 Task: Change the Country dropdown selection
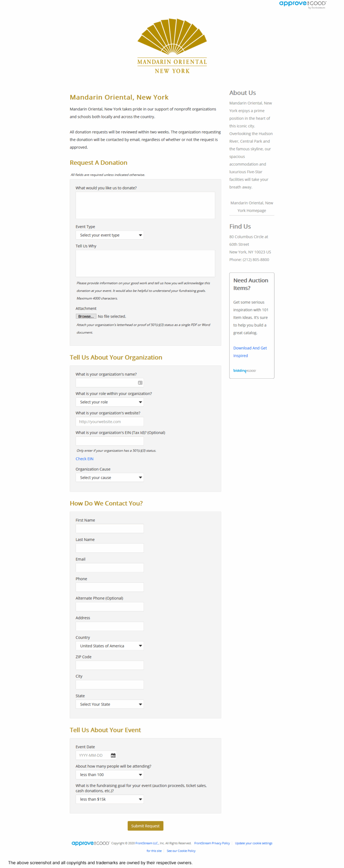[x=109, y=645]
